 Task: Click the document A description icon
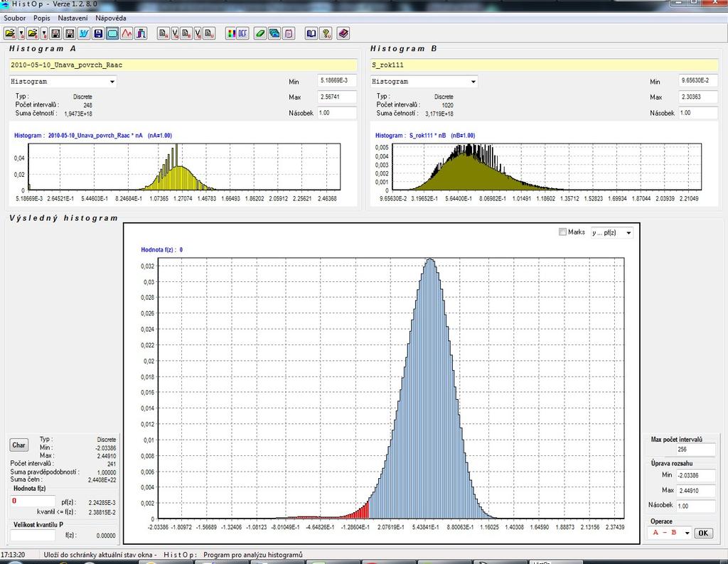coord(164,33)
